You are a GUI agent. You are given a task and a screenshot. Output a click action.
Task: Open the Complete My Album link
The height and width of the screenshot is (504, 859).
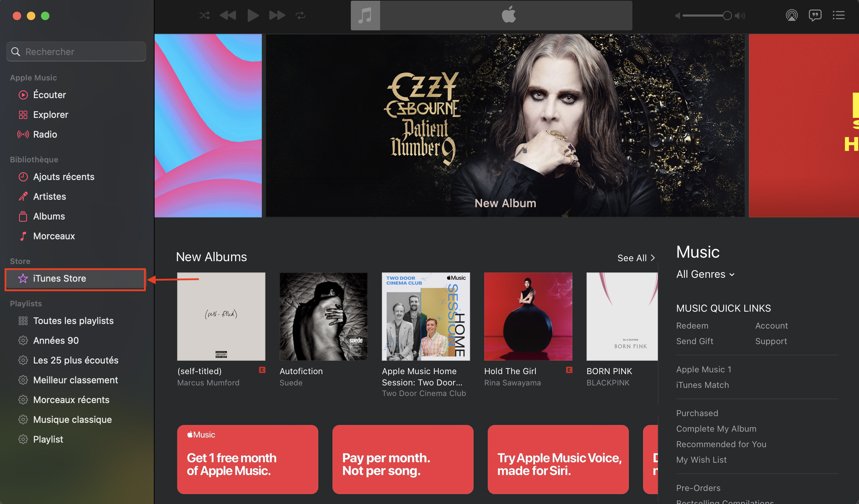[716, 429]
